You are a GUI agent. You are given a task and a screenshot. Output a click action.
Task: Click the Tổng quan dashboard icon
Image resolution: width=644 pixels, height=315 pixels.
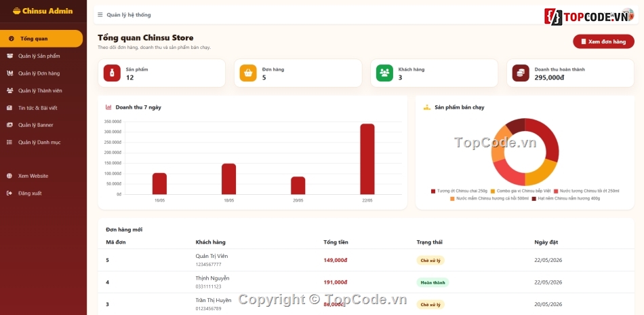click(x=11, y=39)
